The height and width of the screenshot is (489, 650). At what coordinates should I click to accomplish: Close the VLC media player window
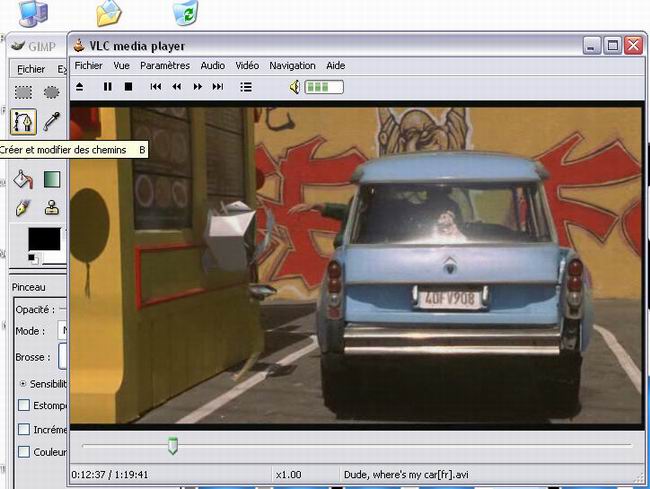pos(633,45)
